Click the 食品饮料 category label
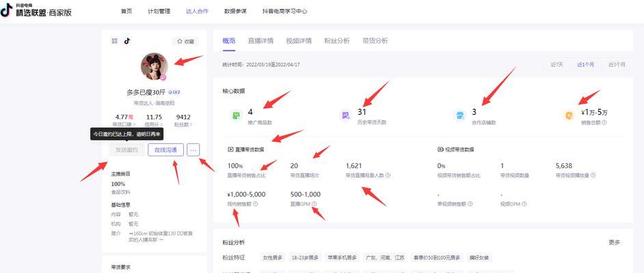 [121, 192]
